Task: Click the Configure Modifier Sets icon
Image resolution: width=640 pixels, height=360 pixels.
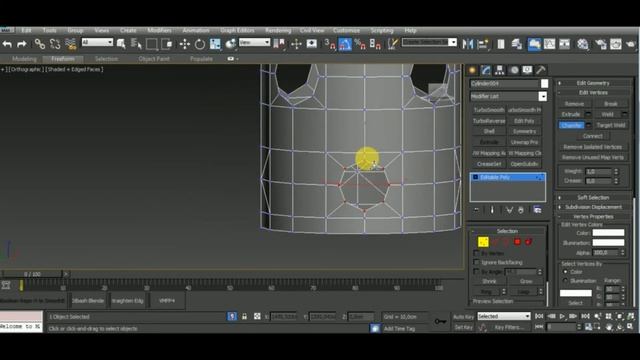Action: pyautogui.click(x=538, y=210)
